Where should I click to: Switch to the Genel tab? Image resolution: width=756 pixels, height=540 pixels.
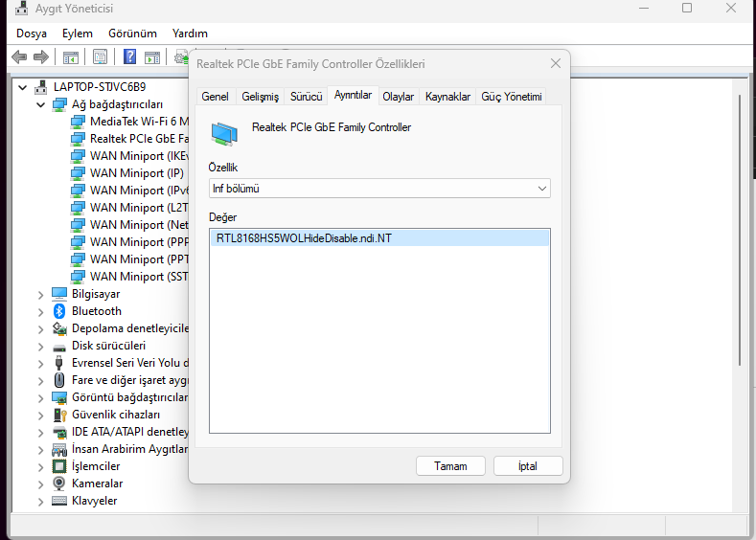click(x=215, y=97)
